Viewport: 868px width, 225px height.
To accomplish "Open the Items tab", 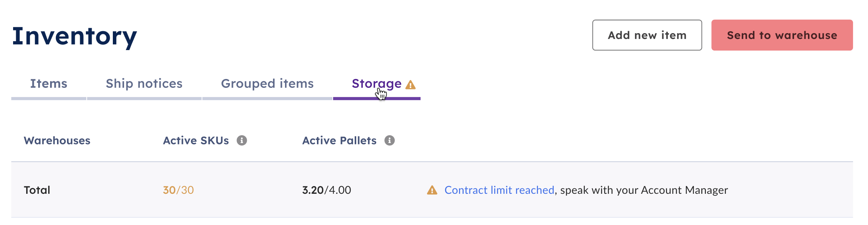I will pyautogui.click(x=49, y=84).
